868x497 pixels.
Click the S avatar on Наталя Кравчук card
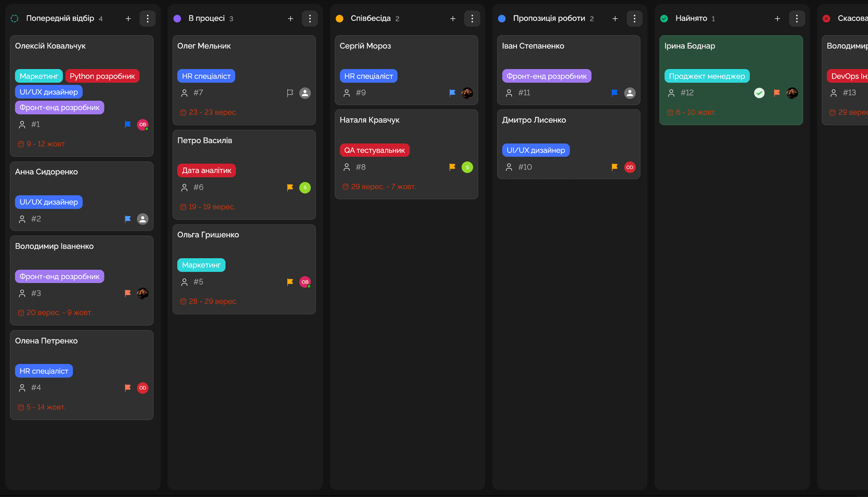[x=467, y=167]
